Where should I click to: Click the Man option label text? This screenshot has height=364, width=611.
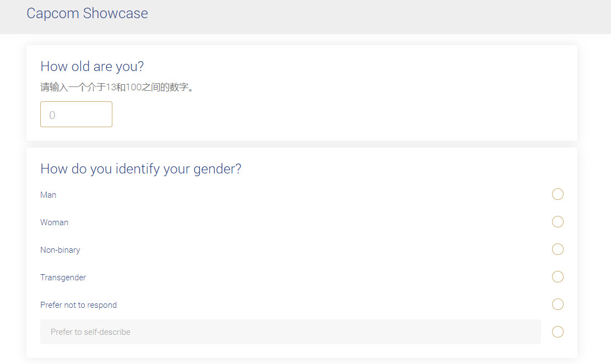click(x=48, y=195)
